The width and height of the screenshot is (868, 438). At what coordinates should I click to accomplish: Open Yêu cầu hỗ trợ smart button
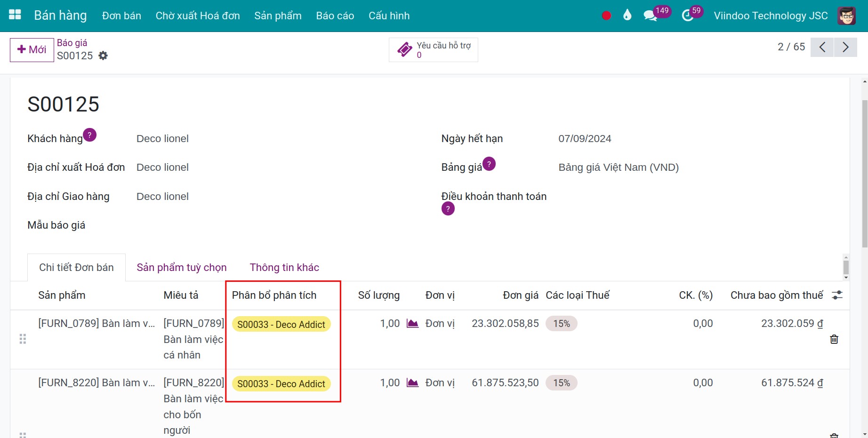pos(434,50)
